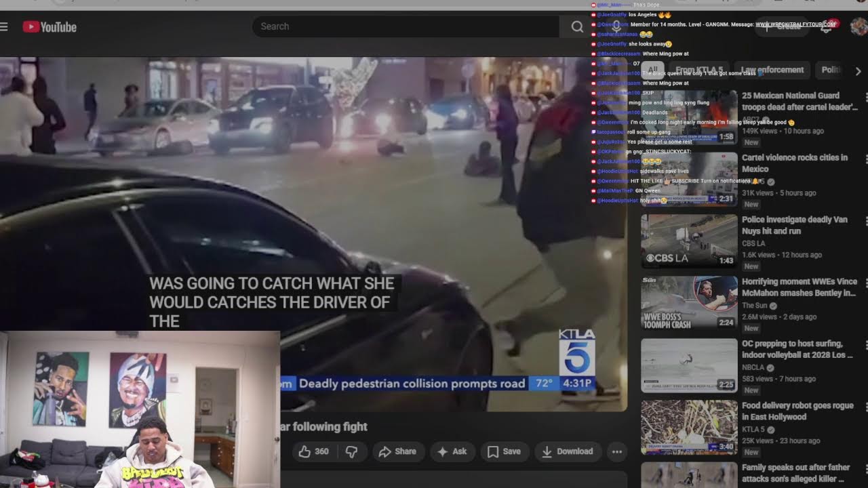Open the WWE Boss's 100MPH Crash thumbnail

[x=689, y=302]
